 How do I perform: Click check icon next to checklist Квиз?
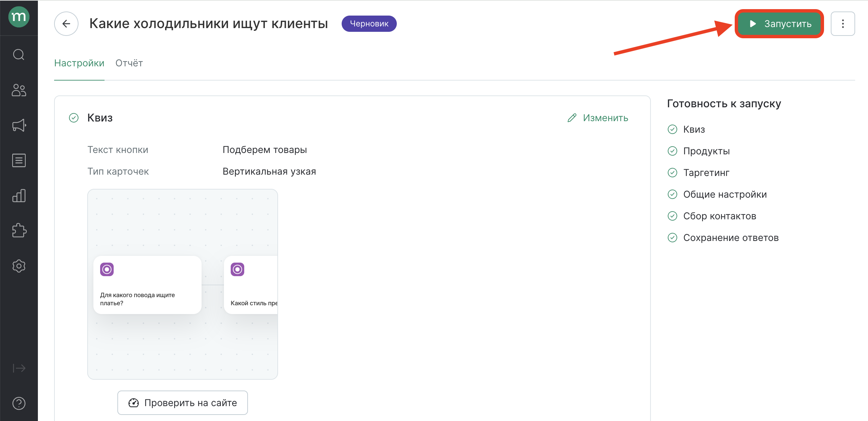pos(672,129)
